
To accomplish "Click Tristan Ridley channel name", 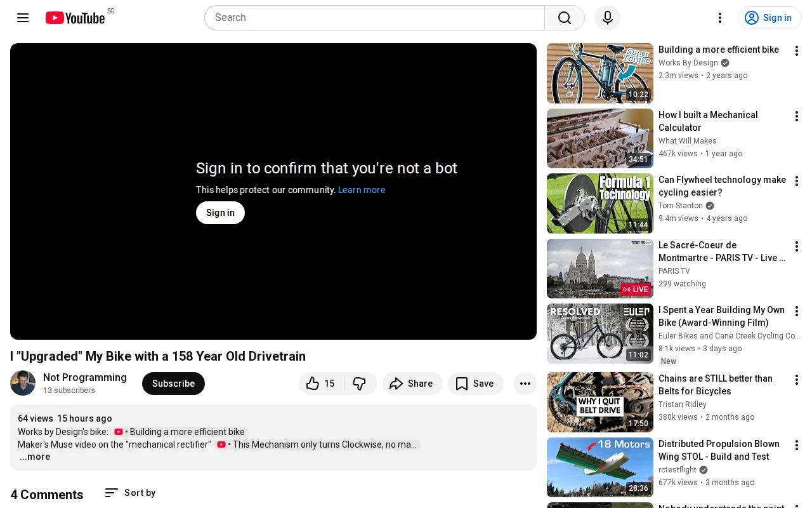I will (x=683, y=404).
